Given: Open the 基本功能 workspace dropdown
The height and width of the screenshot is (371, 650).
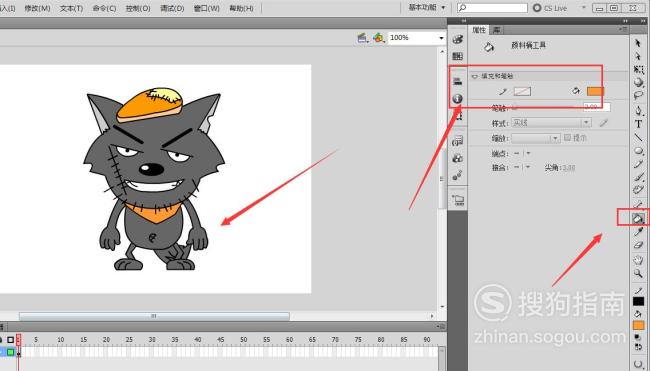Looking at the screenshot, I should (x=427, y=7).
